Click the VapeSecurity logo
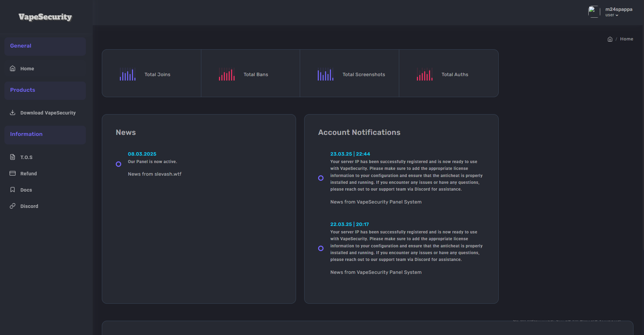Viewport: 644px width, 335px height. [x=45, y=17]
